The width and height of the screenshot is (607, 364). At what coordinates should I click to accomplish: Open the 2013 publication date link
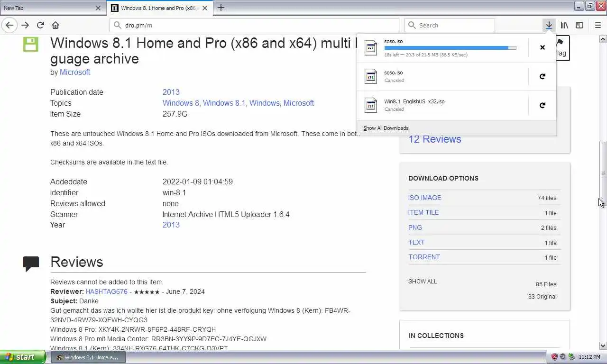point(171,92)
